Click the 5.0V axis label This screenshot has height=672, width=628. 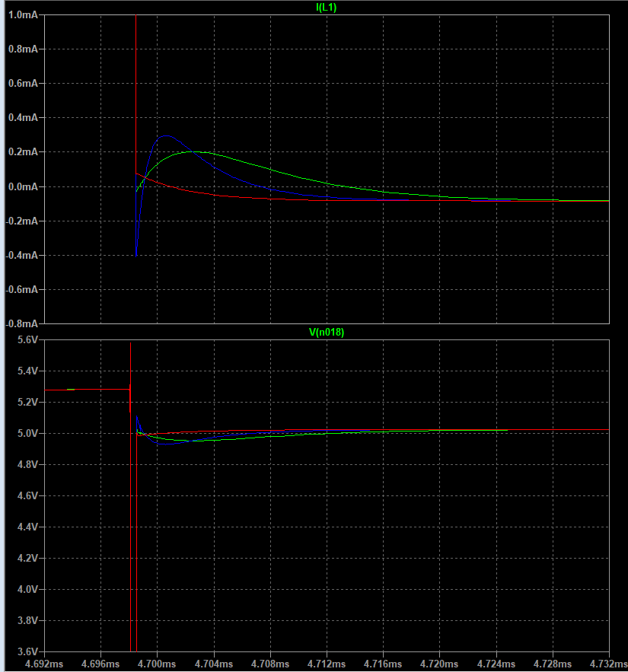click(27, 433)
